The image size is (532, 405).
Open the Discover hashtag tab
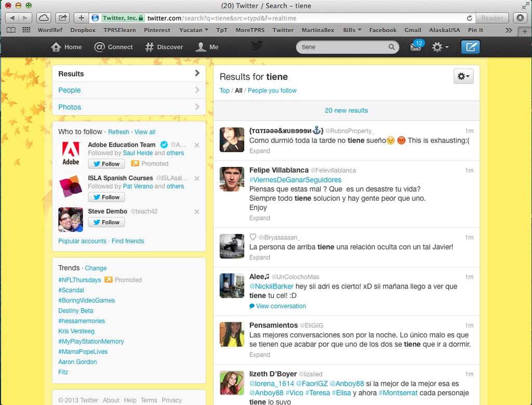click(164, 47)
